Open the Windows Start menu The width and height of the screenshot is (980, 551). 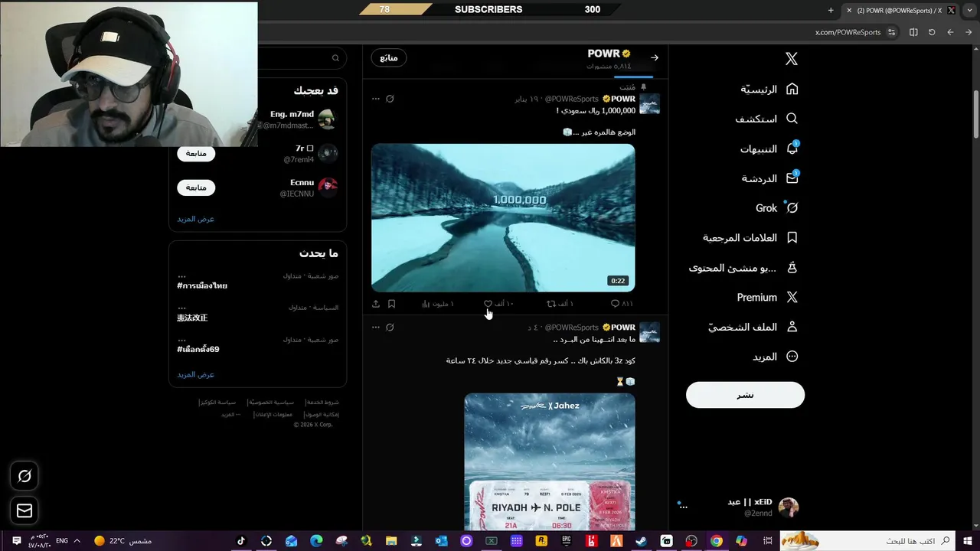967,541
